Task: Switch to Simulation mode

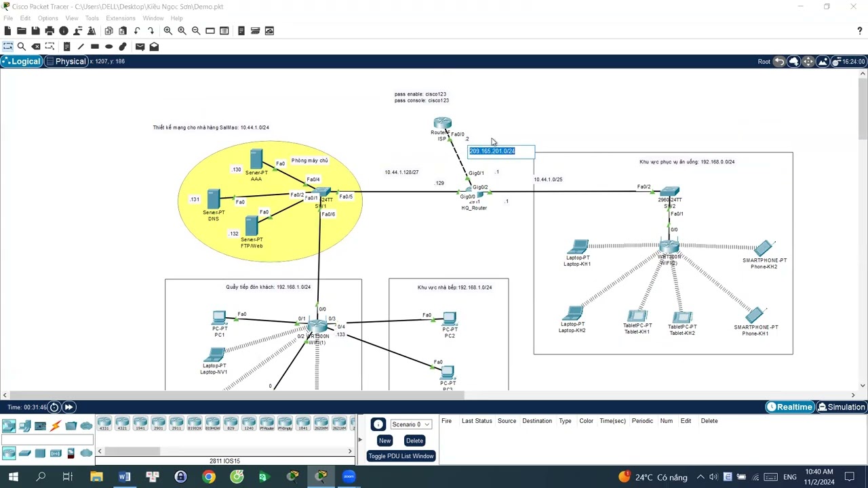Action: point(842,407)
